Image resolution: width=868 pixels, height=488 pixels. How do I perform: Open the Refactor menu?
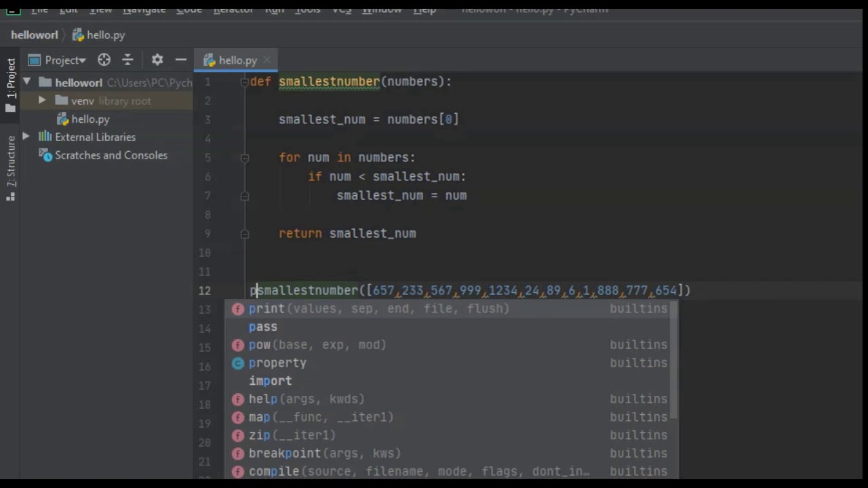click(233, 9)
